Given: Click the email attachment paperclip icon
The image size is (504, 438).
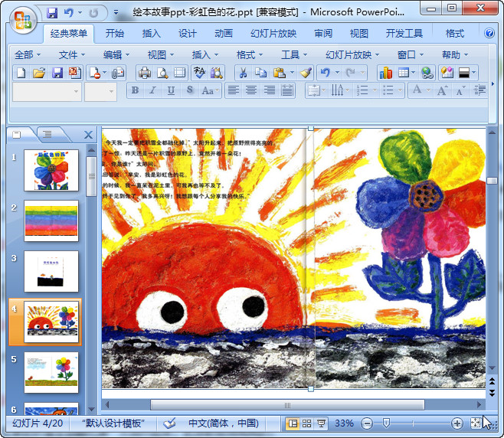Looking at the screenshot, I should 118,73.
